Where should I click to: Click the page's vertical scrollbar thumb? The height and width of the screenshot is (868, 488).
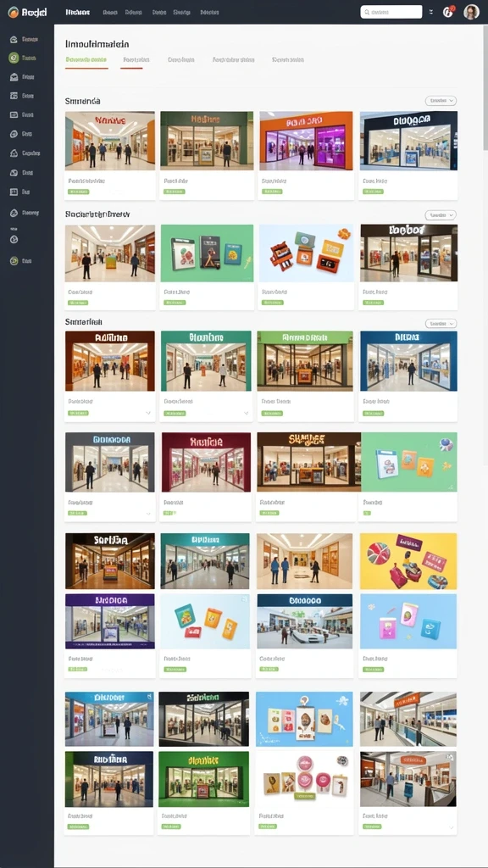[485, 88]
